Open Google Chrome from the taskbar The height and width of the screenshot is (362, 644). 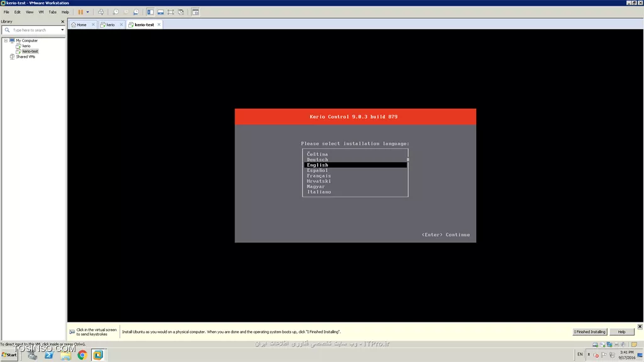click(x=82, y=355)
